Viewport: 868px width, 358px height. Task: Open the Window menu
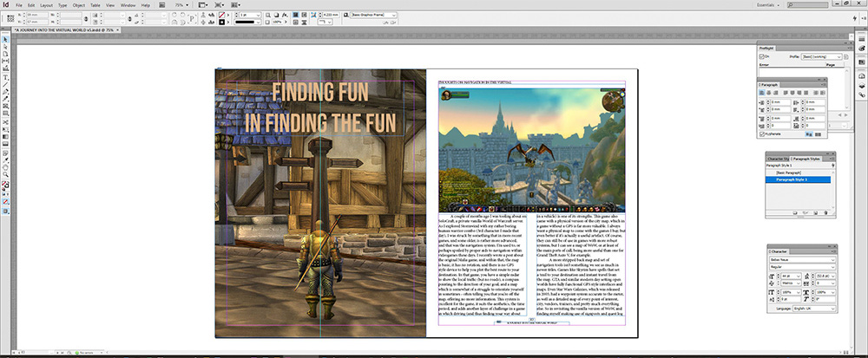128,5
